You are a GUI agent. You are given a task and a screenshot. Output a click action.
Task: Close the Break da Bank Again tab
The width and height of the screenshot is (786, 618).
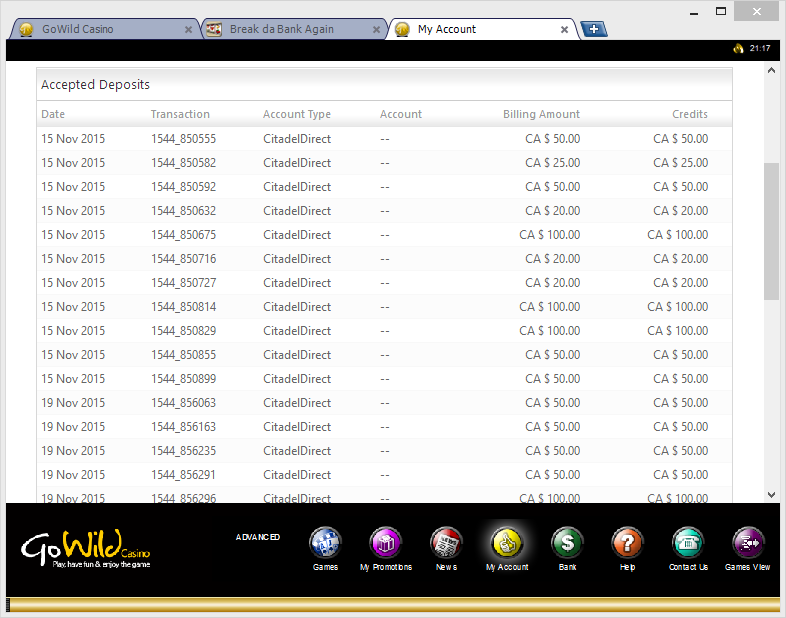(376, 30)
